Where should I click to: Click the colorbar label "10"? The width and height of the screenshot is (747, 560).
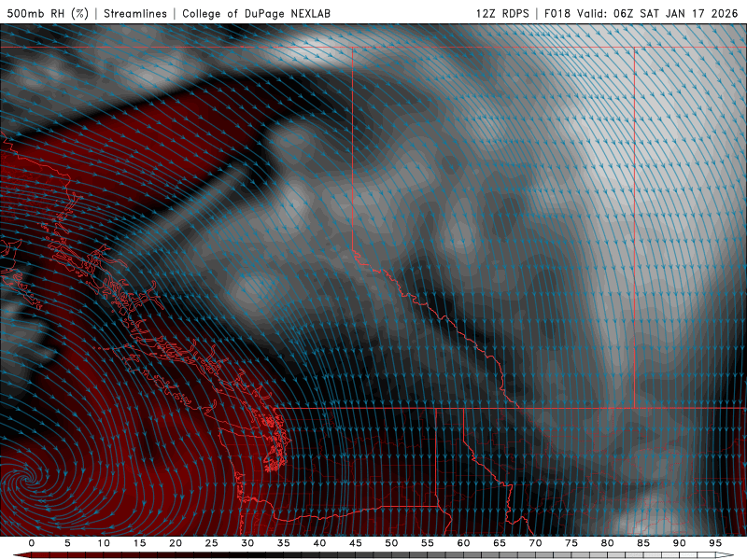pyautogui.click(x=104, y=543)
